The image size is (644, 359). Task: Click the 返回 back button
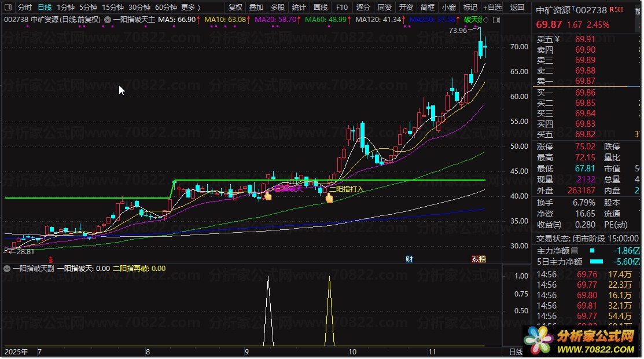coord(517,8)
